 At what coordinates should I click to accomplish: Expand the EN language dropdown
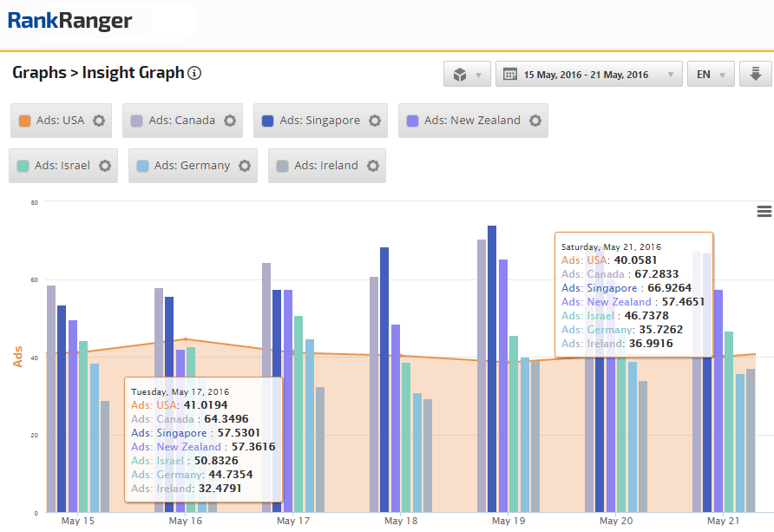[x=711, y=75]
